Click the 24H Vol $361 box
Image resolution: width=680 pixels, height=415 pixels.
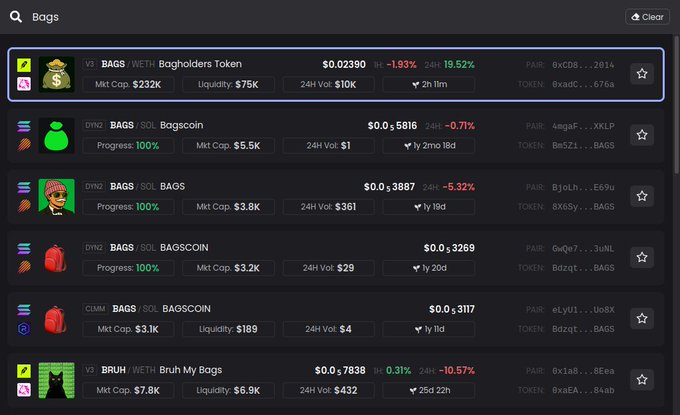pyautogui.click(x=328, y=206)
